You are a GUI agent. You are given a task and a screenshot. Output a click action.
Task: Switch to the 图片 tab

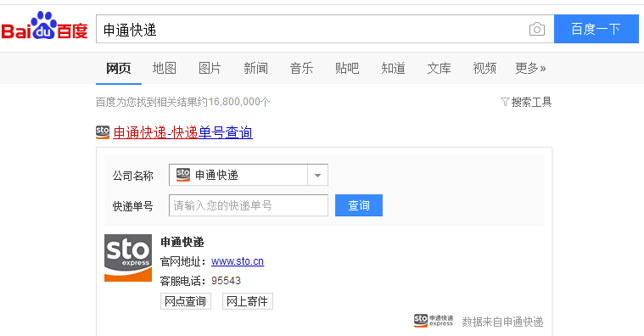coord(210,68)
